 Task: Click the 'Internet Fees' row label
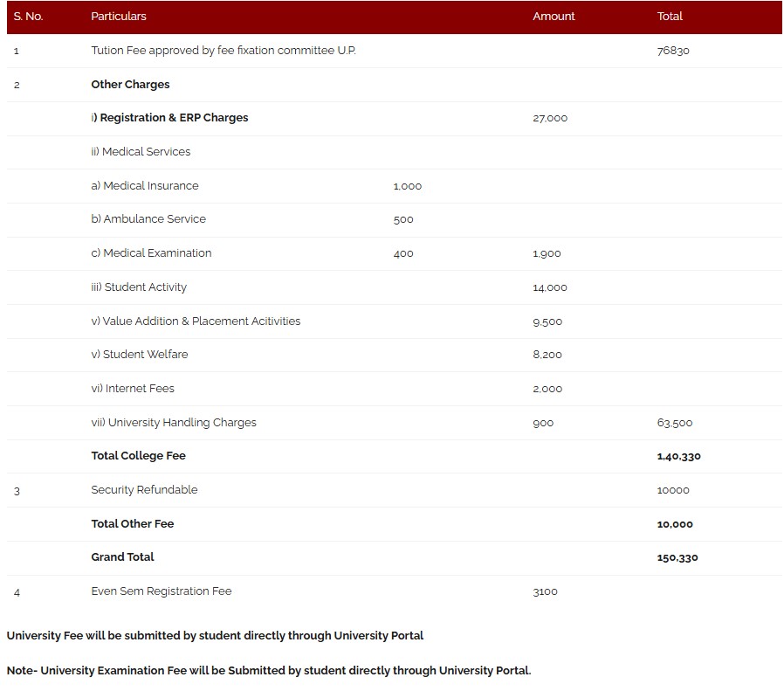click(133, 389)
